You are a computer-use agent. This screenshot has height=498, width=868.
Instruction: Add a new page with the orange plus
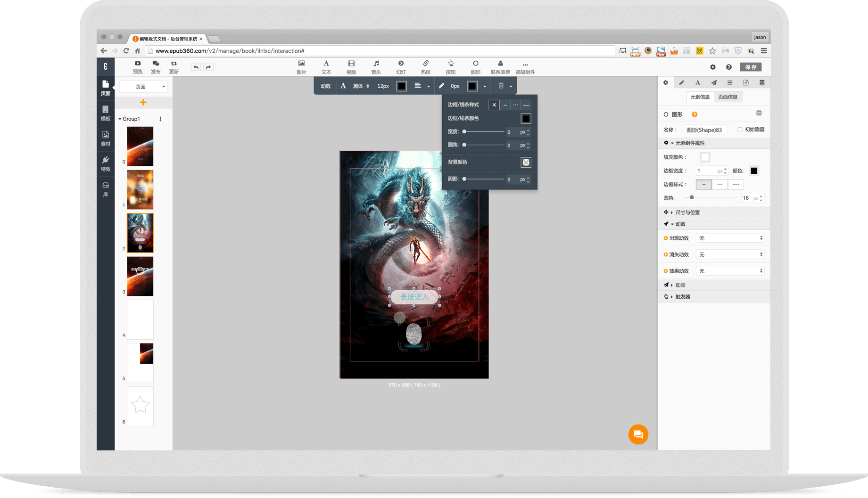(x=143, y=102)
